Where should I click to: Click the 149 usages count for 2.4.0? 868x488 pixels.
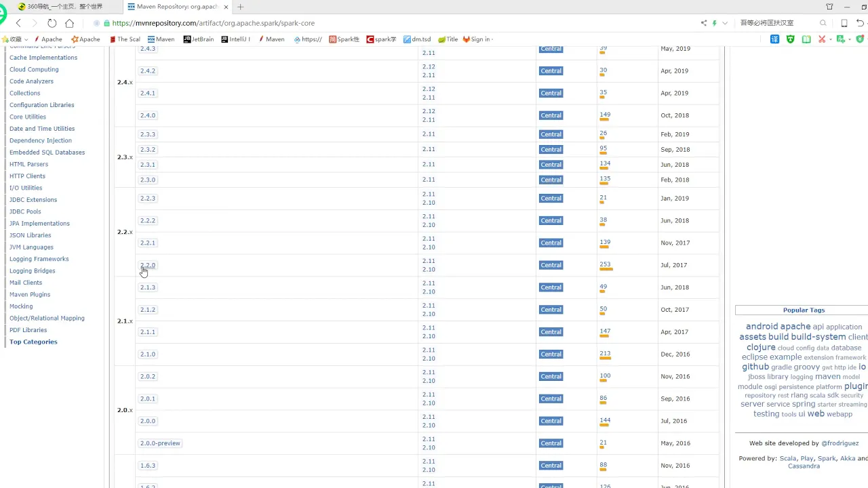click(x=605, y=115)
